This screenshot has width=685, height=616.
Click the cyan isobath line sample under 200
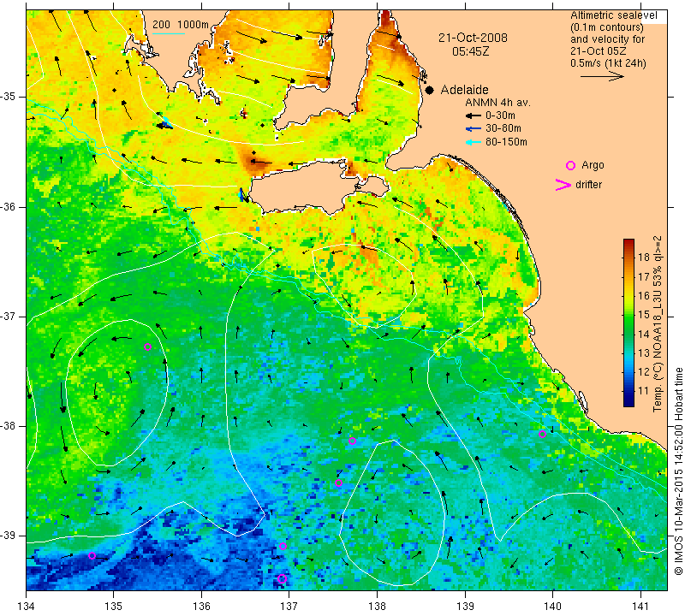(168, 33)
